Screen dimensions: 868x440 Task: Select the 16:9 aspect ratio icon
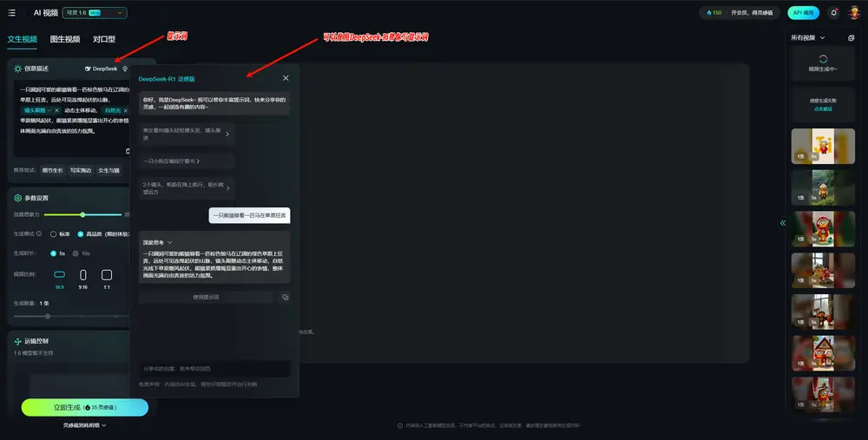(60, 275)
